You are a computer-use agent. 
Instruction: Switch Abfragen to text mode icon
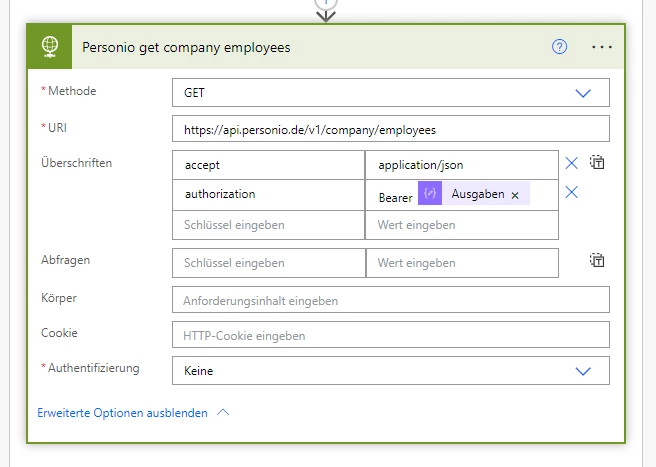pos(597,260)
